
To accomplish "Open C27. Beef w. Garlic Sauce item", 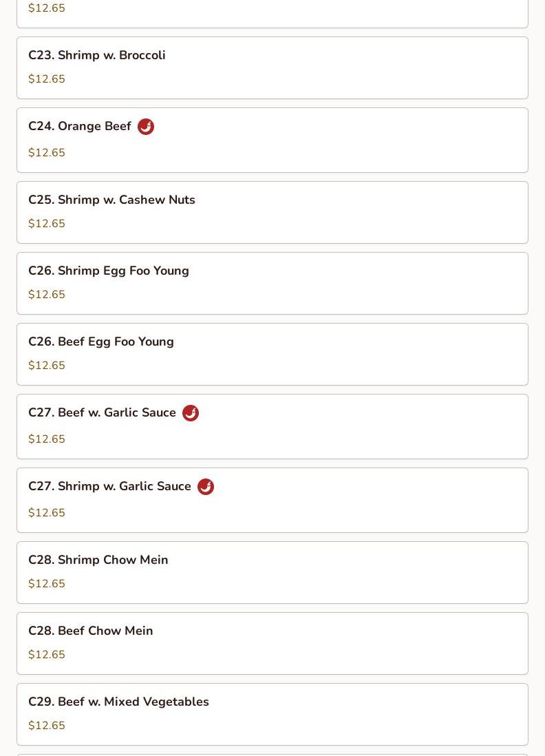I will (x=102, y=413).
